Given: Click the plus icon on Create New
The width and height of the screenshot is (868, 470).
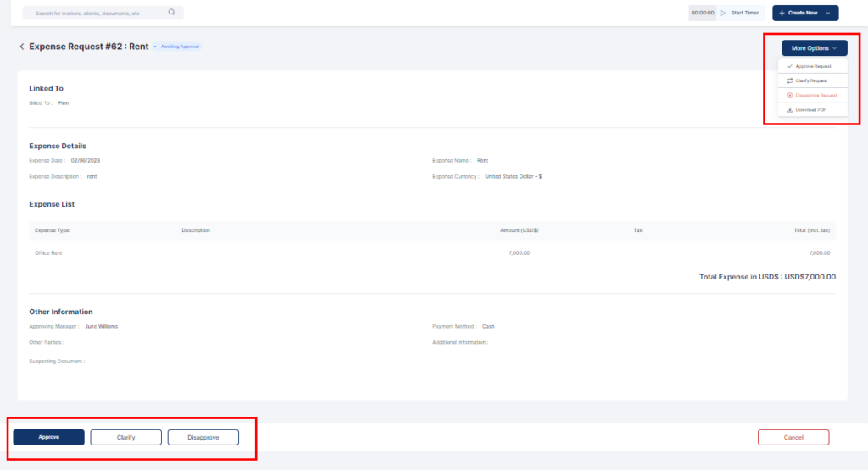Looking at the screenshot, I should click(782, 13).
